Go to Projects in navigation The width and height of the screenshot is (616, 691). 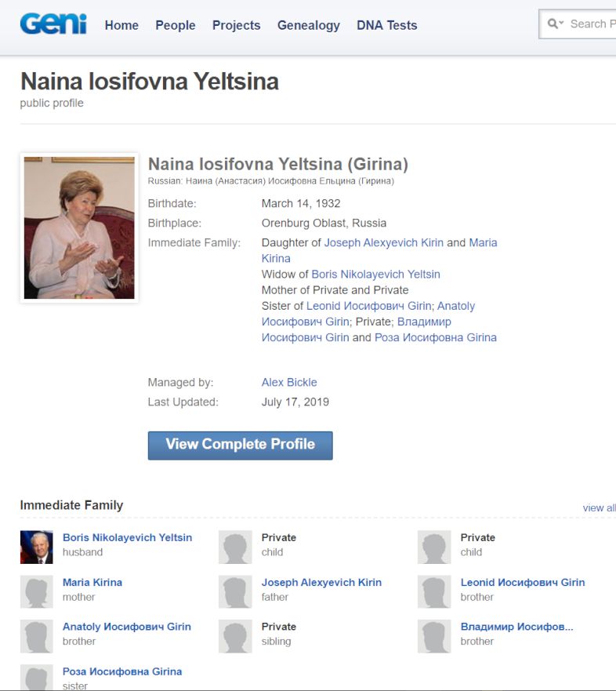(x=236, y=25)
